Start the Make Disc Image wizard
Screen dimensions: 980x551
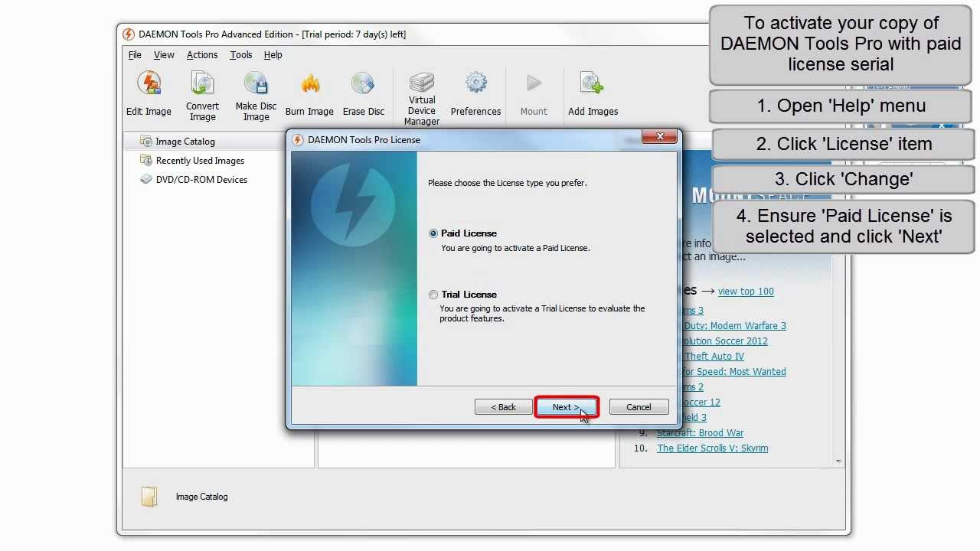point(256,96)
